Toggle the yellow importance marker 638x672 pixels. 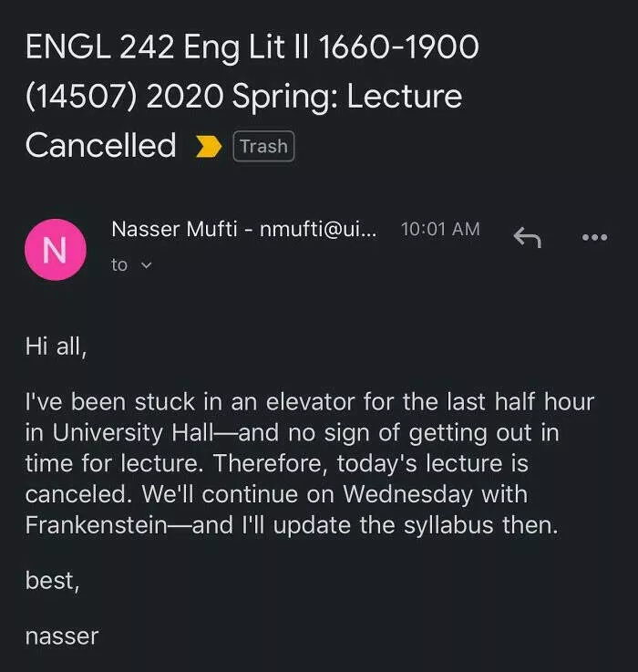coord(209,147)
